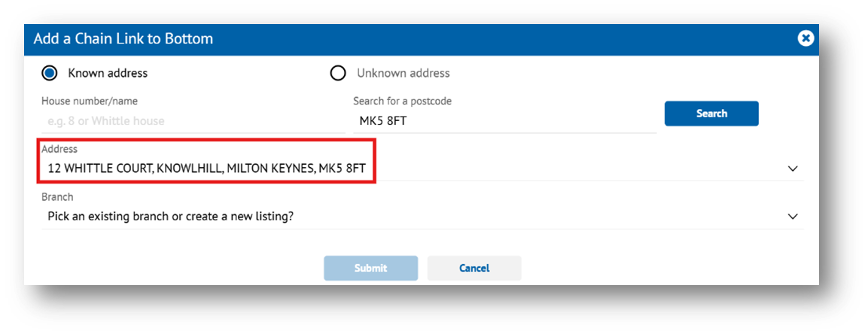
Task: Select the Known address radio button
Action: [50, 73]
